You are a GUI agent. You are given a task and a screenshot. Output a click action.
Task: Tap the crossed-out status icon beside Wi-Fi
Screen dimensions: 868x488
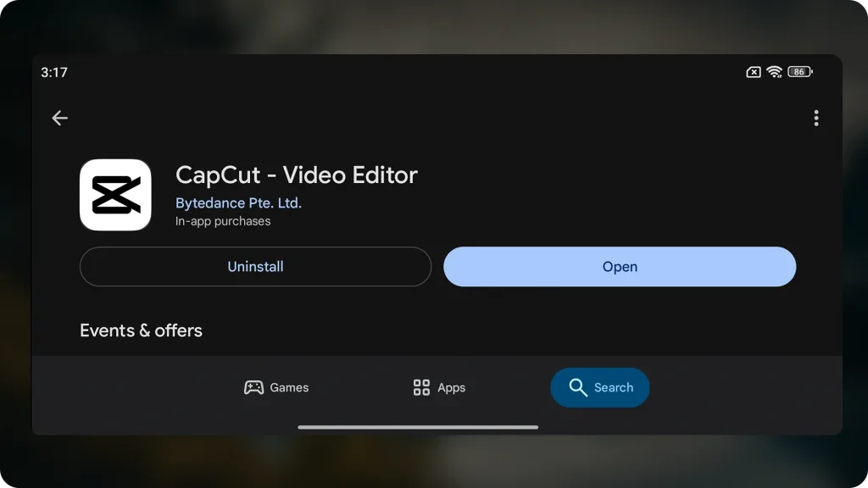click(x=753, y=72)
